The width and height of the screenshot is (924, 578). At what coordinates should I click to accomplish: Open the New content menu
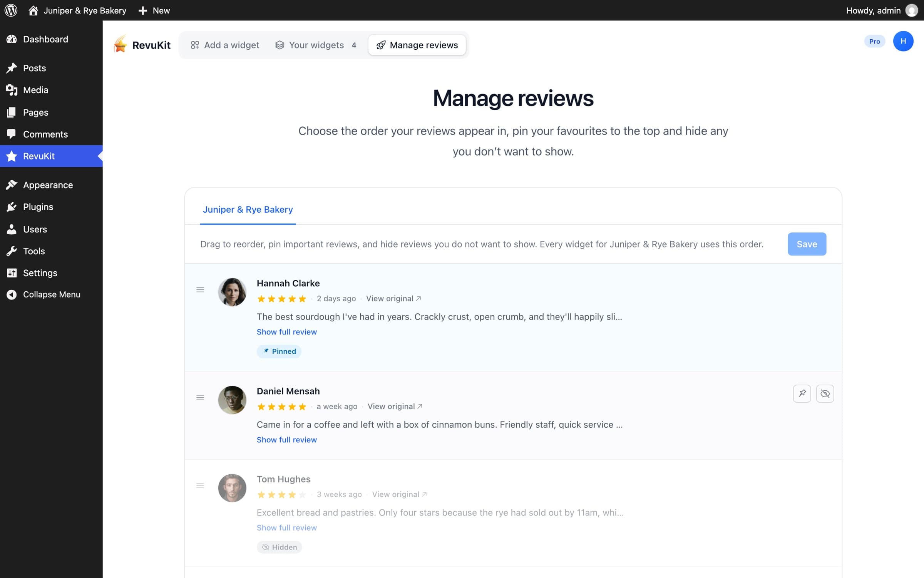coord(154,10)
